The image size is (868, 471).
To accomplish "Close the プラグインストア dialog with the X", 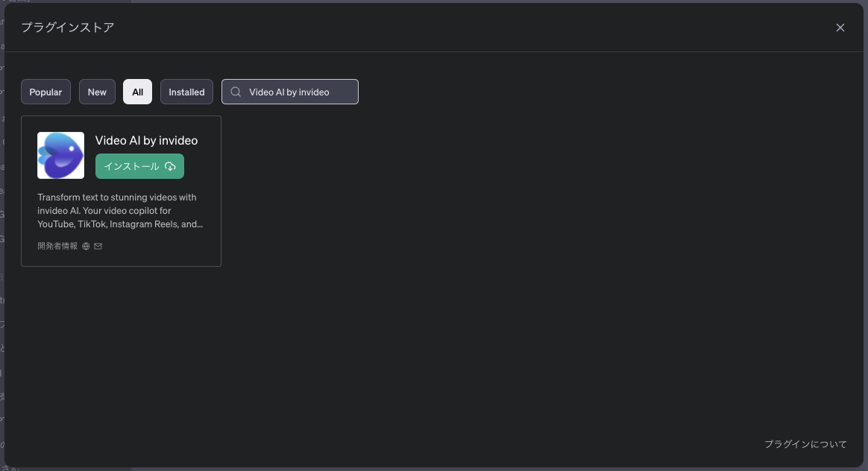I will pyautogui.click(x=840, y=28).
